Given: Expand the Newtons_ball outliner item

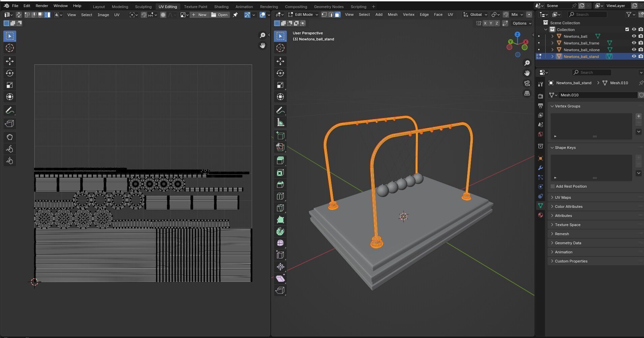Looking at the screenshot, I should coord(552,36).
